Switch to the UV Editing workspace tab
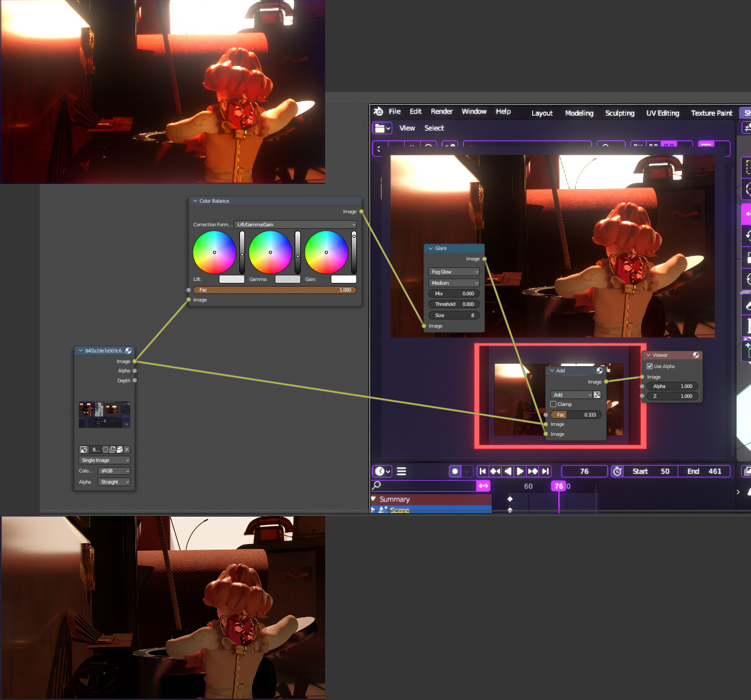The image size is (751, 700). pos(662,113)
